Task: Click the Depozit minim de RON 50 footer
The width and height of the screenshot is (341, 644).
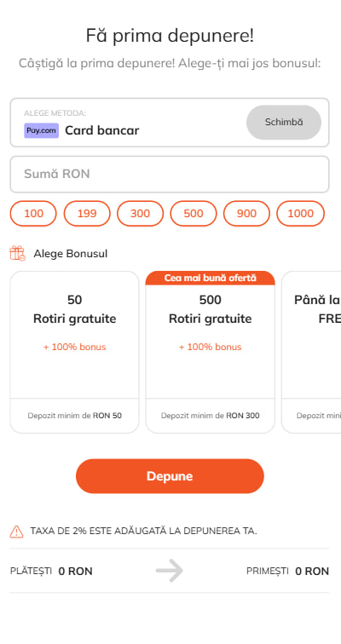Action: 74,416
